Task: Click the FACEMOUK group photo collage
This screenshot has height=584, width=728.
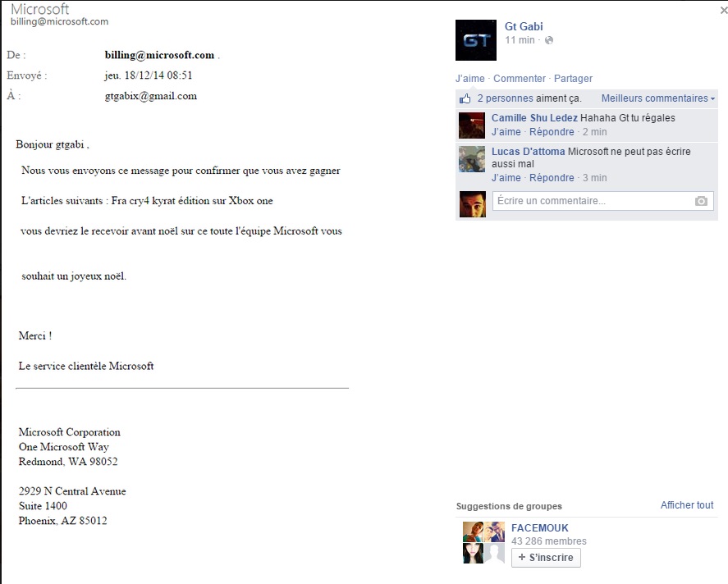Action: coord(483,542)
